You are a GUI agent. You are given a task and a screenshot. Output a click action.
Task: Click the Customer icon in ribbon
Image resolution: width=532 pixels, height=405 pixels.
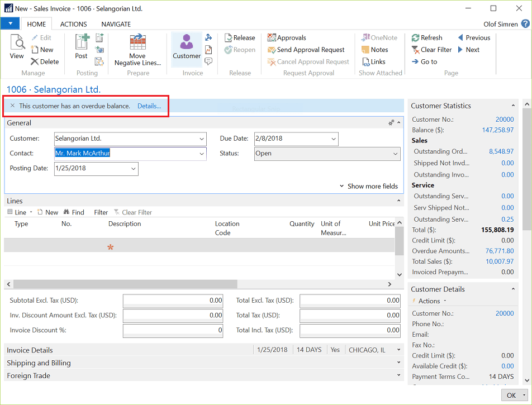187,46
